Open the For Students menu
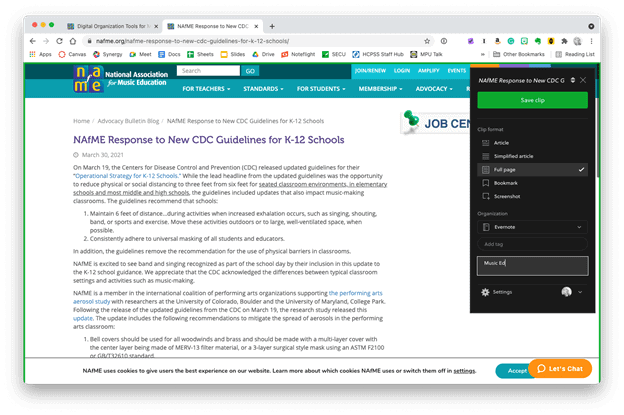 pyautogui.click(x=321, y=89)
